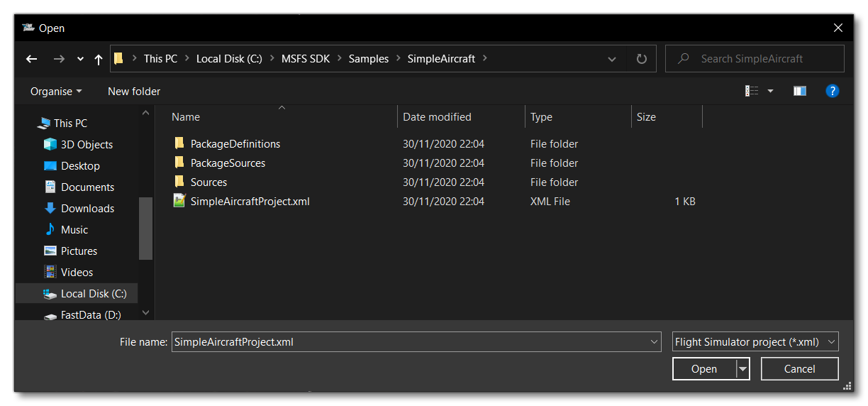
Task: Refresh the SimpleAircraft folder view
Action: [642, 59]
